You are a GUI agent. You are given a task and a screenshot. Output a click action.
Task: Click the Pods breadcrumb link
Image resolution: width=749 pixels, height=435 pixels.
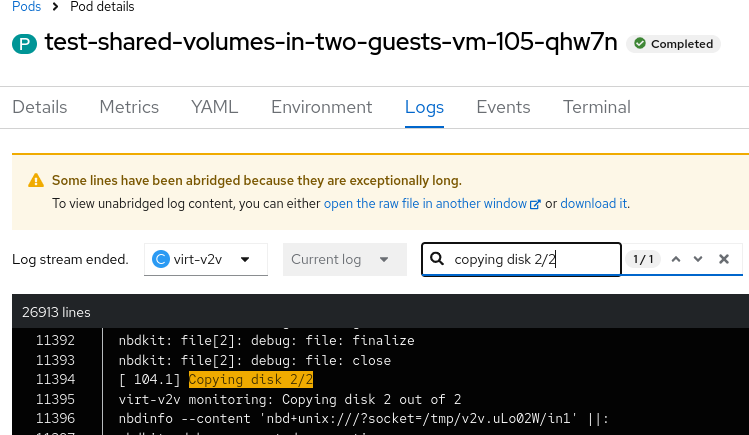tap(27, 7)
